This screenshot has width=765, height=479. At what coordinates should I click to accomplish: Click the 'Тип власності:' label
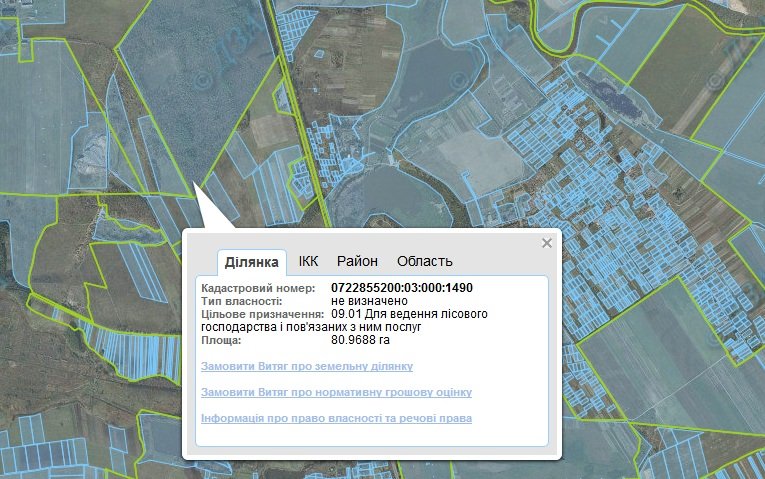(247, 301)
